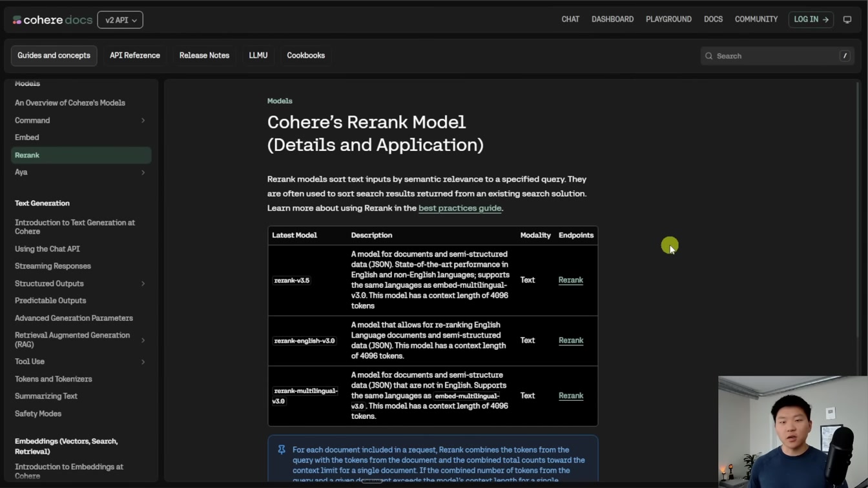Go to DASHBOARD in the top navigation
Viewport: 868px width, 488px height.
click(x=612, y=19)
